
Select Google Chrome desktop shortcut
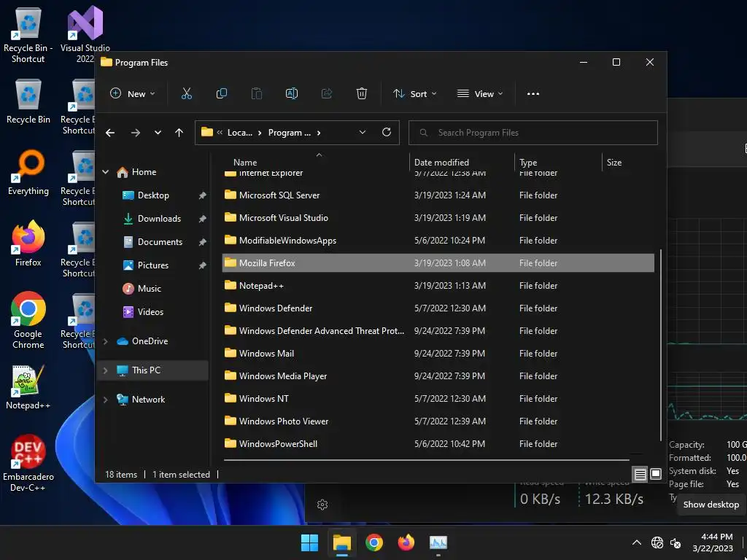coord(28,320)
